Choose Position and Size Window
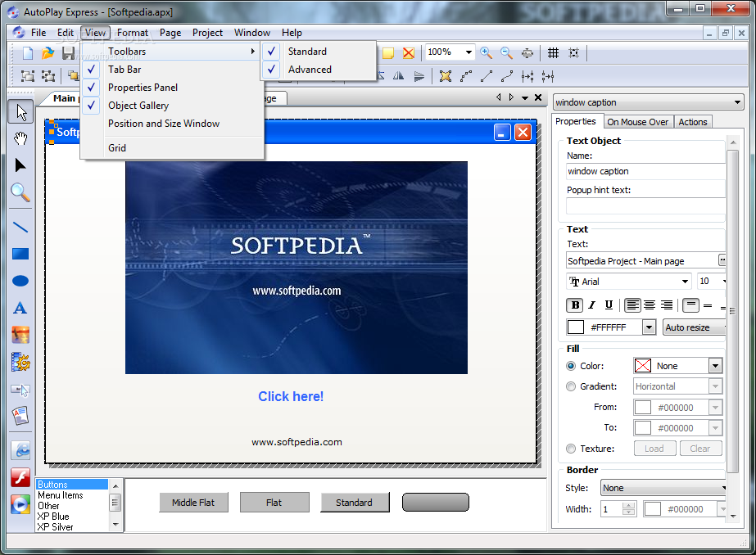The width and height of the screenshot is (756, 555). [172, 124]
